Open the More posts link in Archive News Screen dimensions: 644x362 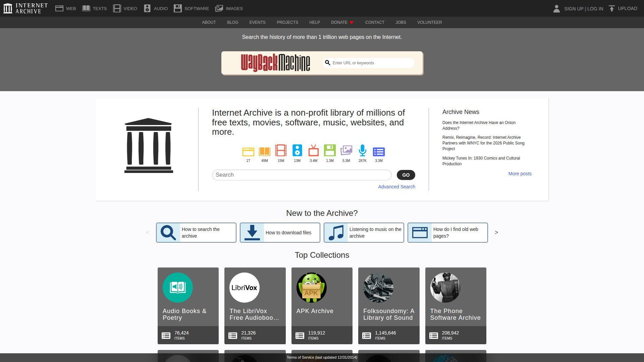520,174
